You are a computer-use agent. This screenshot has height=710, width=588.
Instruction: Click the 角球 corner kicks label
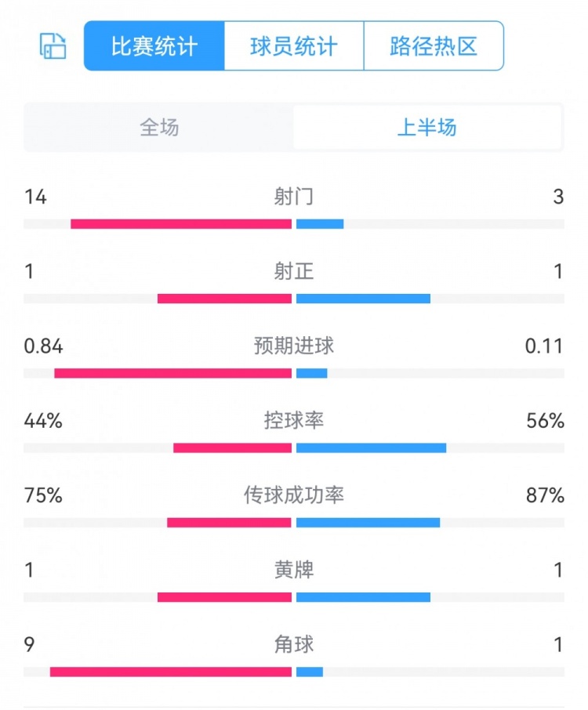294,644
